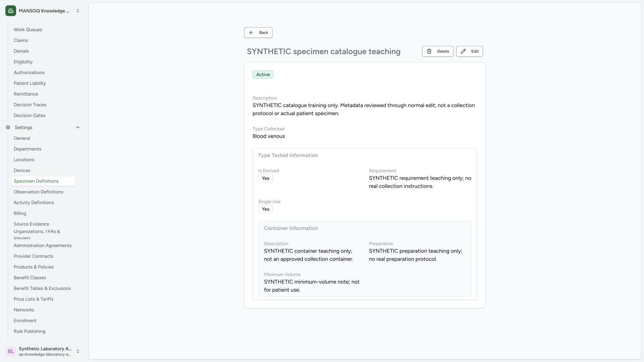The width and height of the screenshot is (644, 362).
Task: Open the user account menu chevrons
Action: 78,351
